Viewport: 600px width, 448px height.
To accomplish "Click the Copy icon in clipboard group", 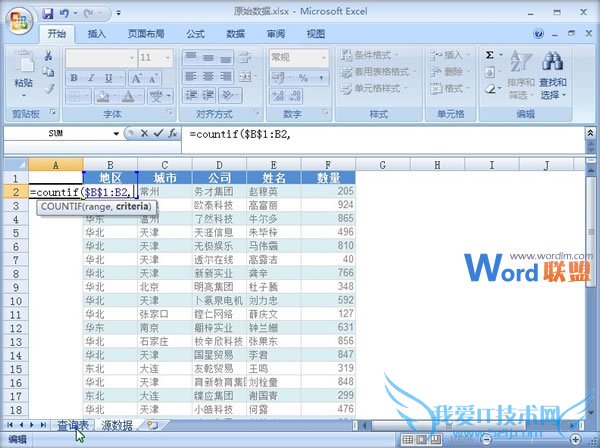I will [48, 72].
